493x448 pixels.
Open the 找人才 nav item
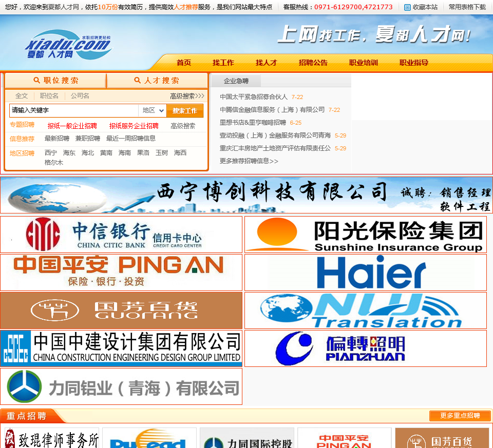click(267, 63)
